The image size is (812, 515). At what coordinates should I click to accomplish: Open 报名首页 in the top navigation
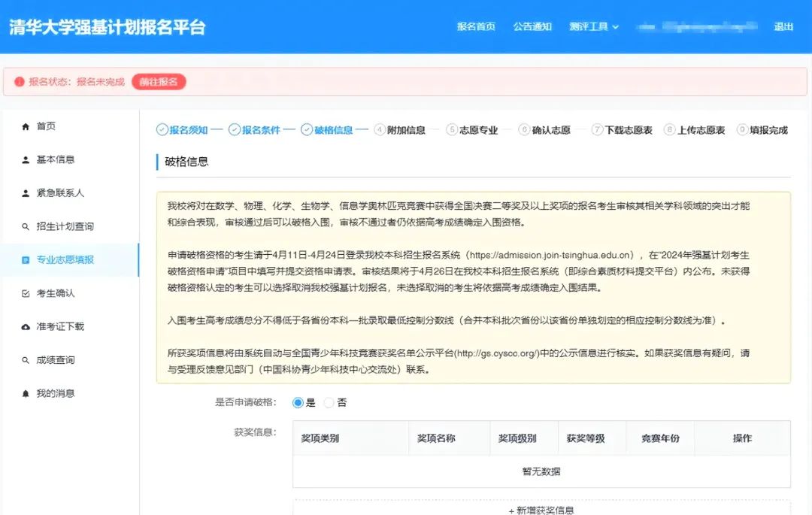(476, 27)
